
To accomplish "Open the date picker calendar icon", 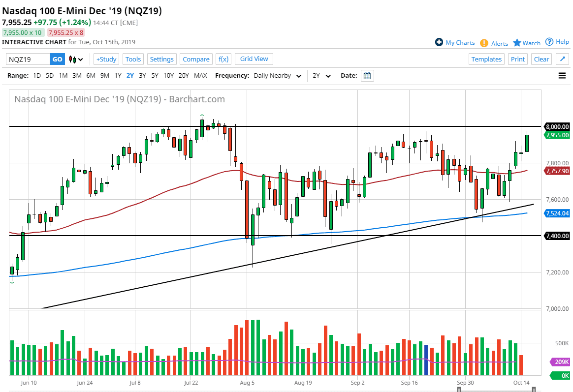I will (x=367, y=76).
